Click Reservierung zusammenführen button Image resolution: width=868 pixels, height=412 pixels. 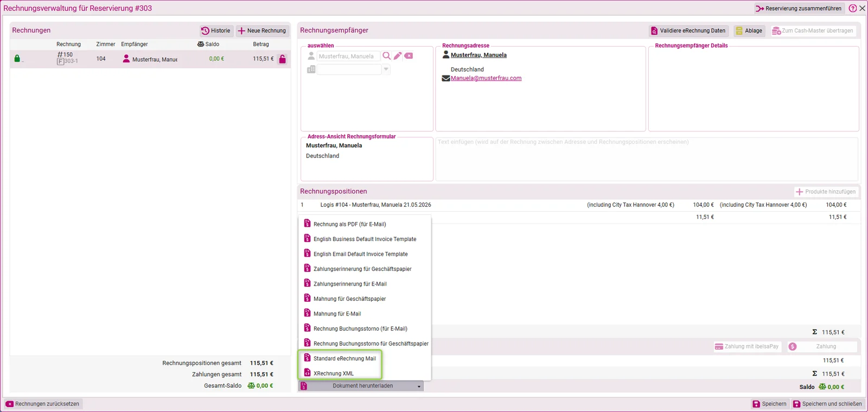tap(799, 8)
